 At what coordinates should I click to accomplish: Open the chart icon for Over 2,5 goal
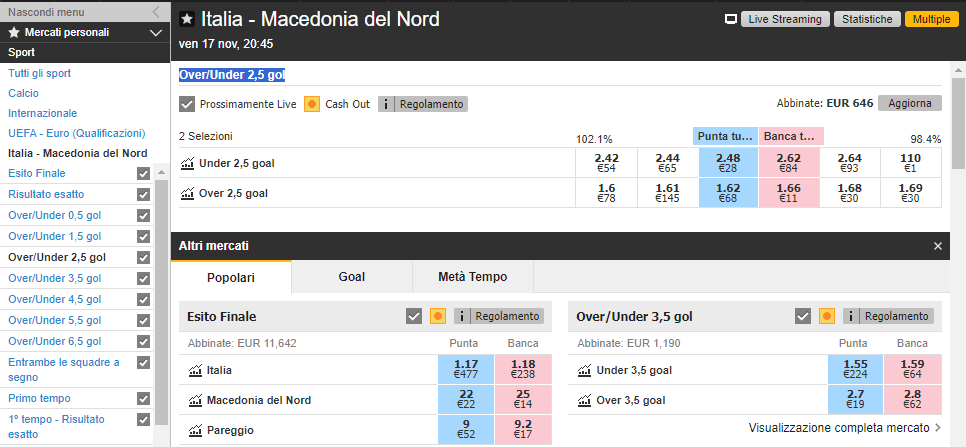187,193
